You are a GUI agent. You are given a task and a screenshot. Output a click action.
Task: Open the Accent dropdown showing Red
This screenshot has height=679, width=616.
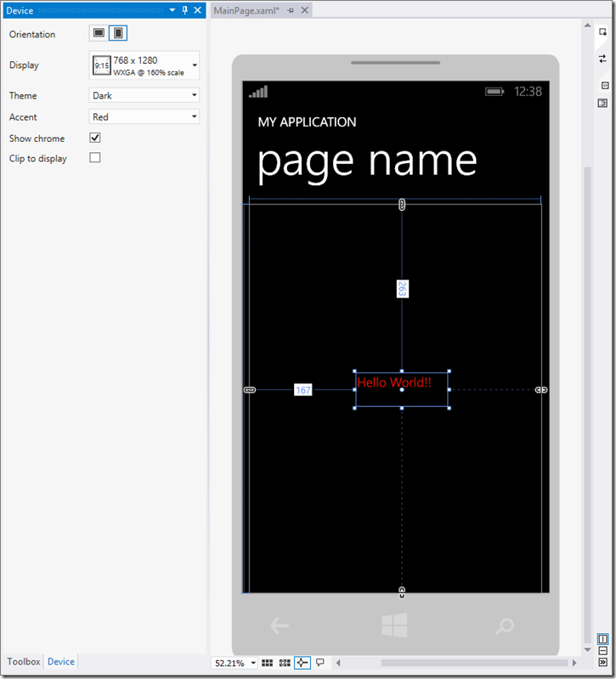(144, 117)
